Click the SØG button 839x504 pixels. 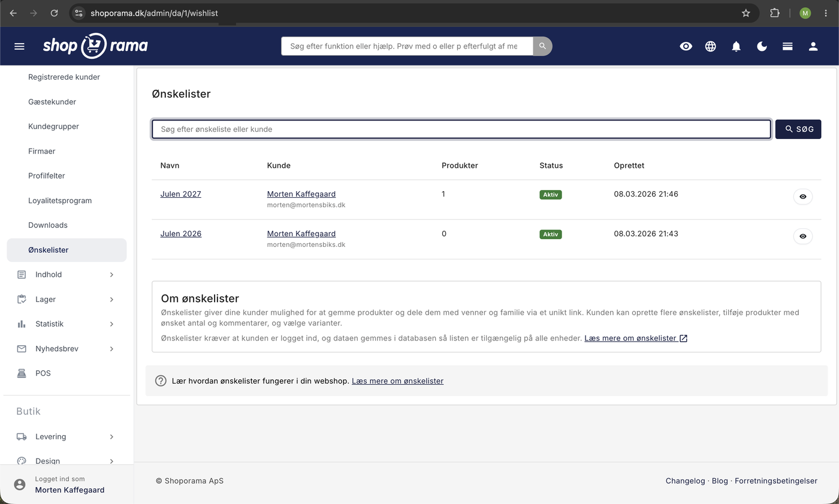point(798,129)
